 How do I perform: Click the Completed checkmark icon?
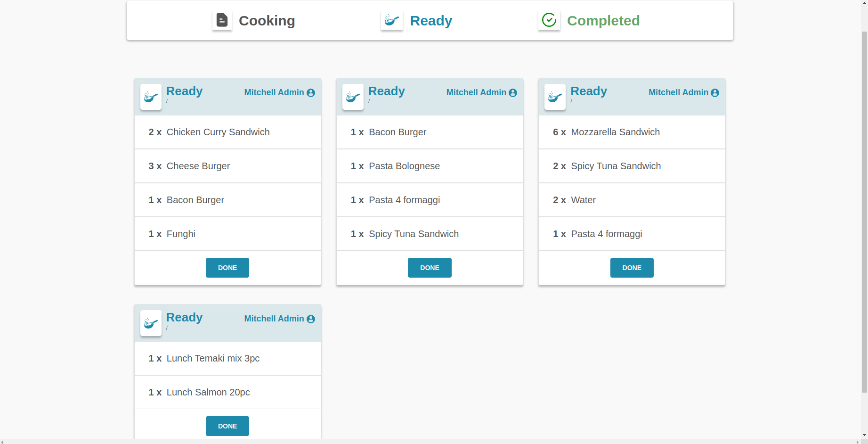pos(549,20)
